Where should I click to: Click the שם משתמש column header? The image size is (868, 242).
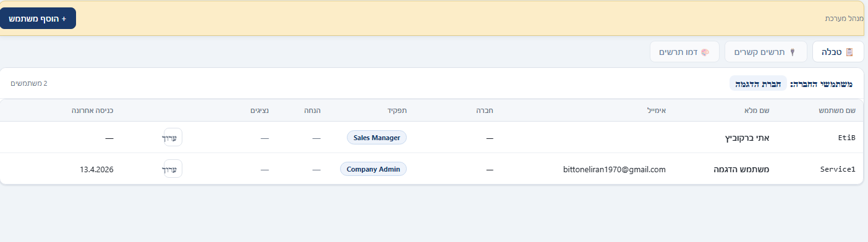coord(837,111)
